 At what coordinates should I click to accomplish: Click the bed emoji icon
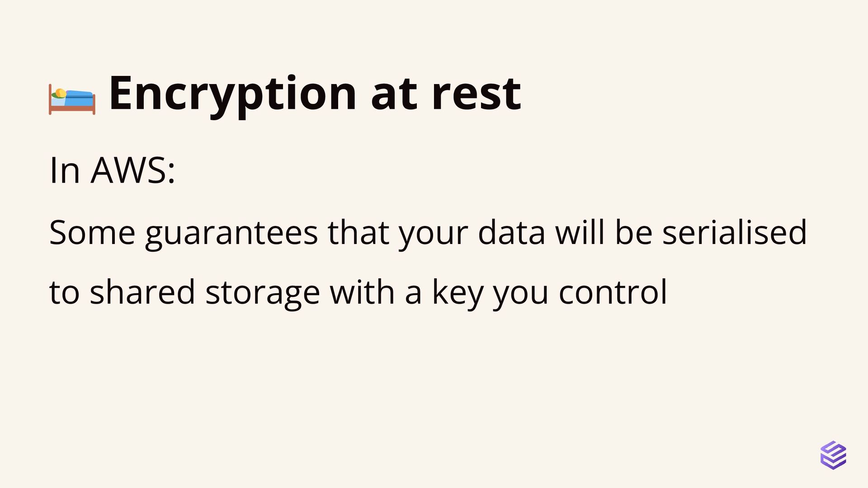tap(72, 100)
